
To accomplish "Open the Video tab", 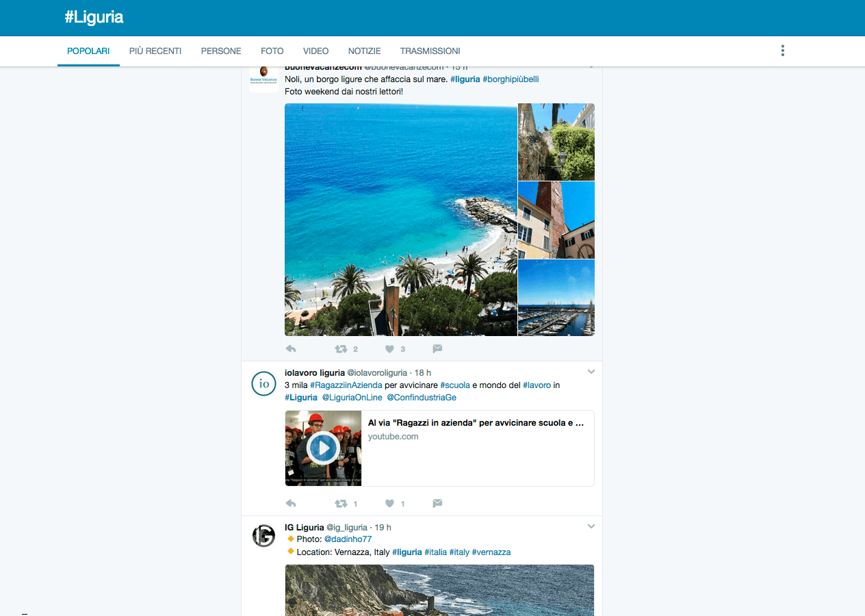I will 316,51.
